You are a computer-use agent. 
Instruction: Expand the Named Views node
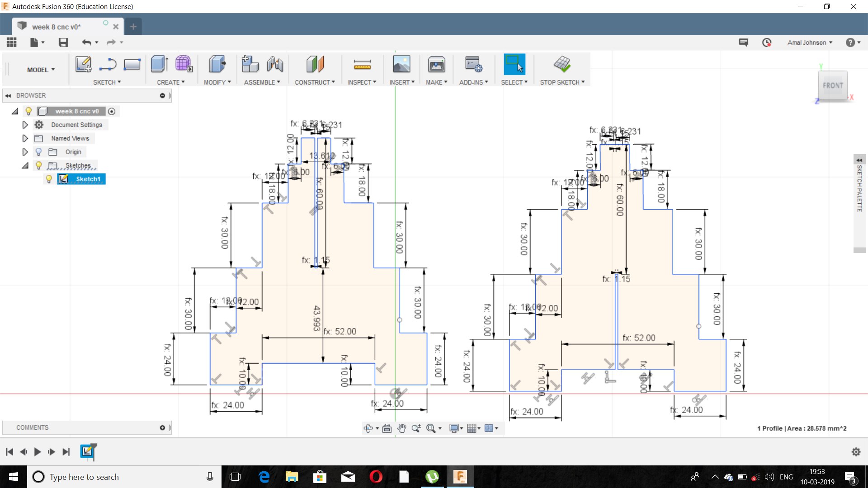[25, 138]
